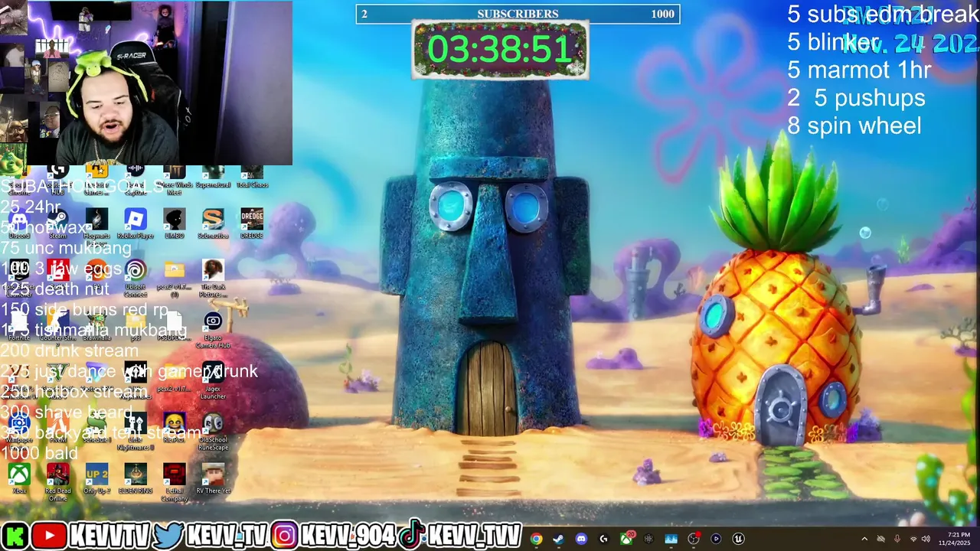The image size is (980, 551).
Task: Launch the Hogwarts Legacy desktop shortcut
Action: tap(96, 223)
